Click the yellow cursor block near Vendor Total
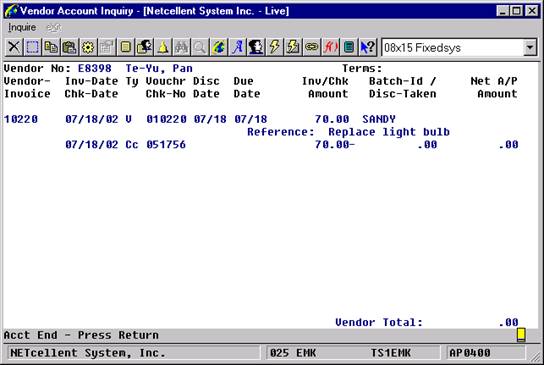 (521, 335)
